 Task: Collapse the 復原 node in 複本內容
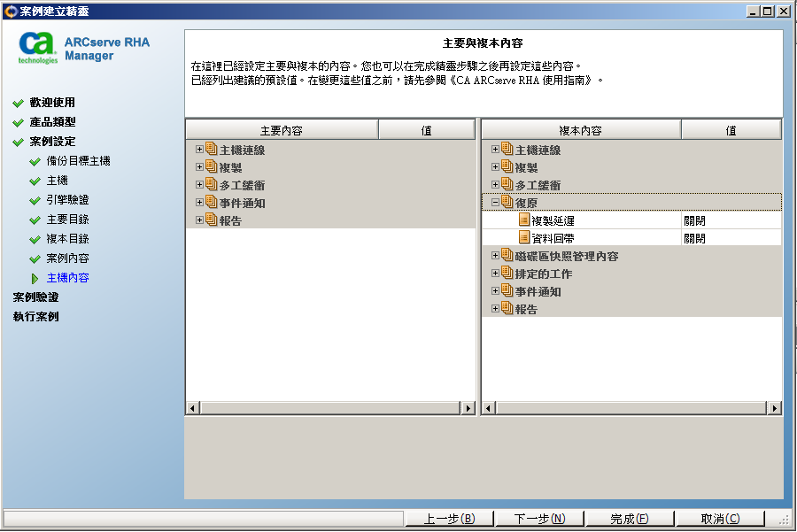click(x=495, y=202)
